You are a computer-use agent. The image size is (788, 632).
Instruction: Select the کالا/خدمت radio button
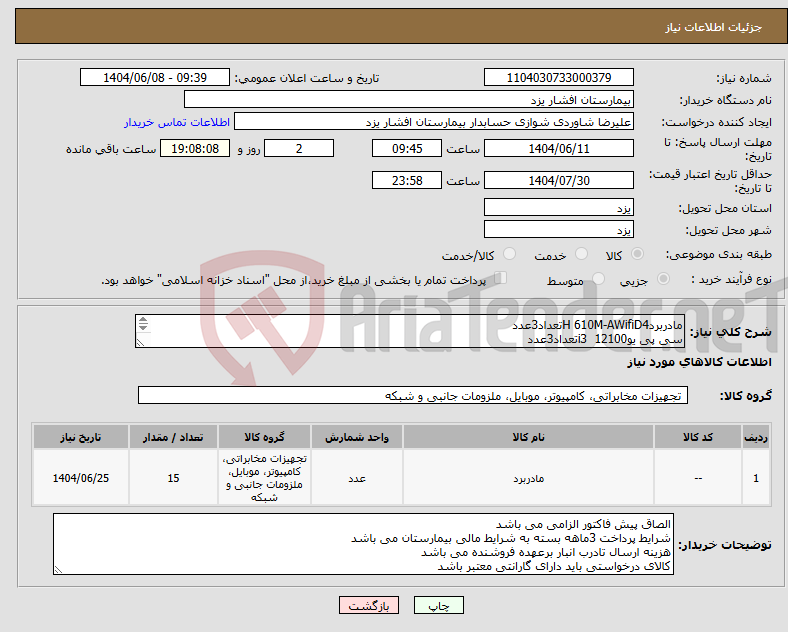click(509, 254)
